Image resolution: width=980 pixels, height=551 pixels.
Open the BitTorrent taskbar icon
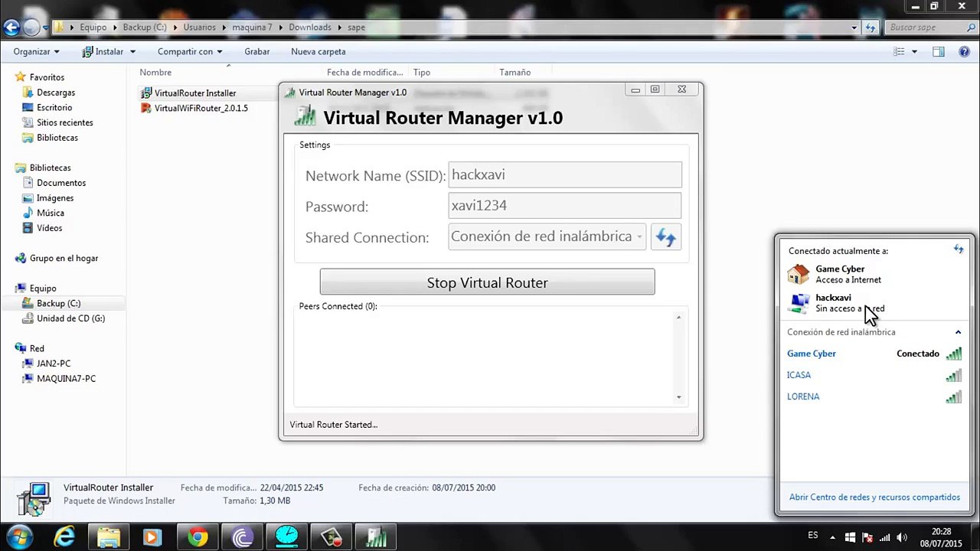click(243, 537)
